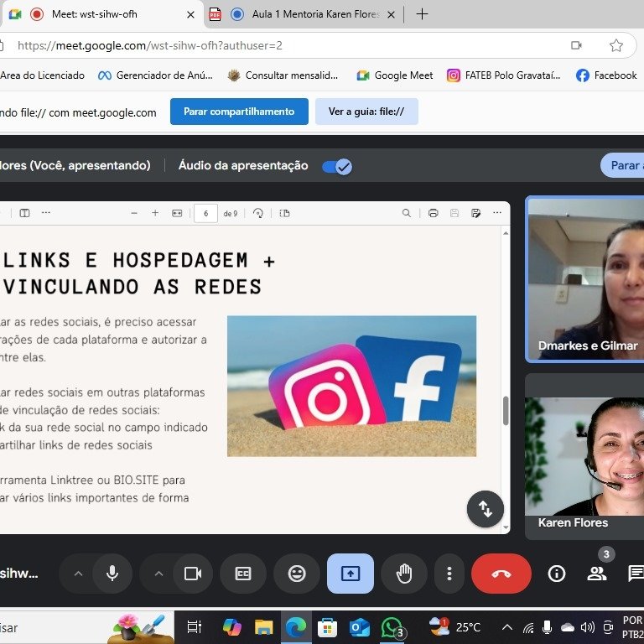Raise hand in the meeting

(x=404, y=574)
